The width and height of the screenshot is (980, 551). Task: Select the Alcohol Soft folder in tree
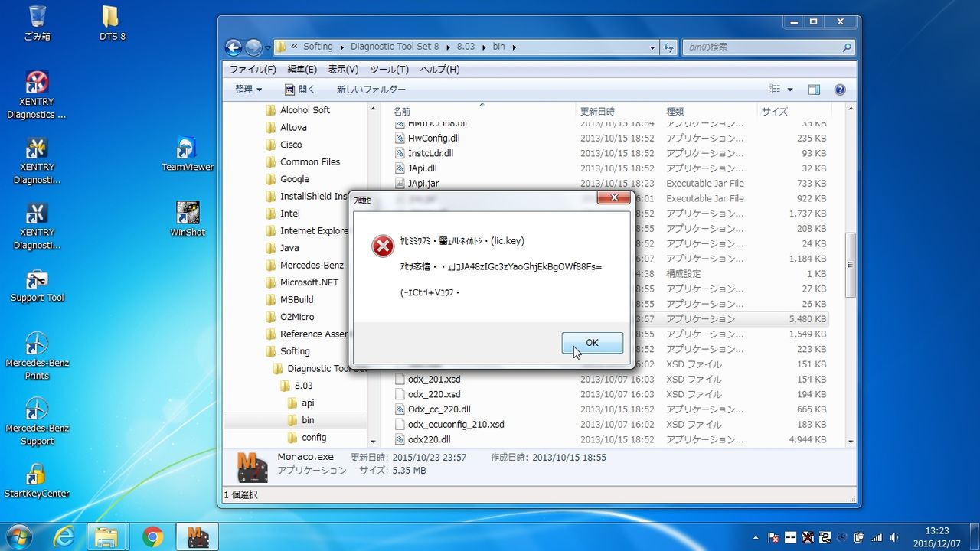305,110
